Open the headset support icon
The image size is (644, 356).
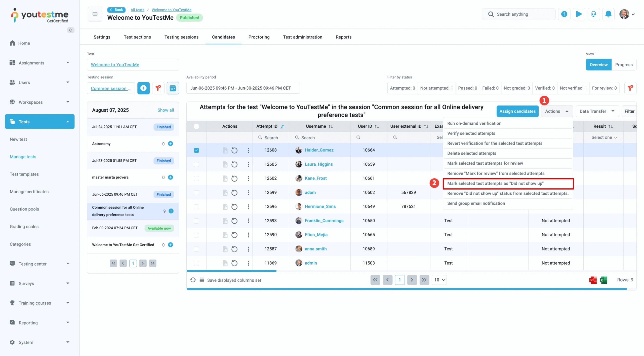[x=594, y=14]
